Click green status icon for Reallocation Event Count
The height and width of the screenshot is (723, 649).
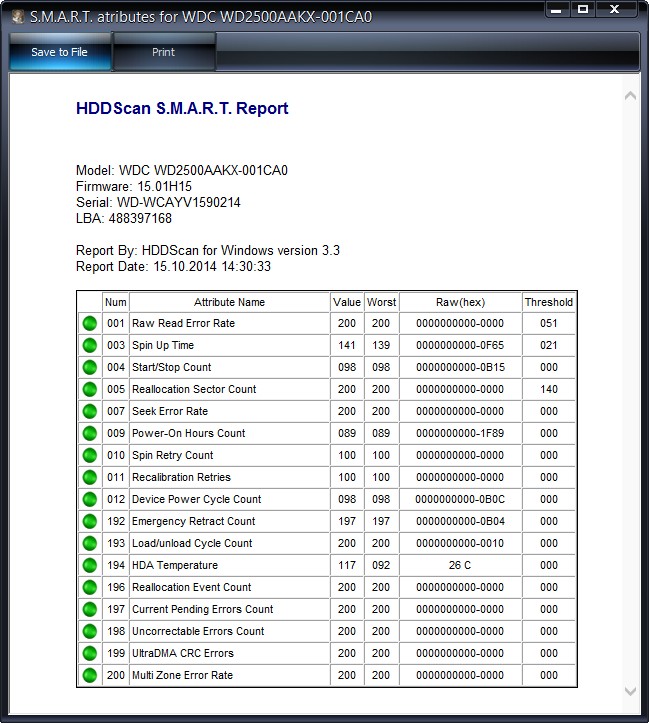pyautogui.click(x=90, y=587)
